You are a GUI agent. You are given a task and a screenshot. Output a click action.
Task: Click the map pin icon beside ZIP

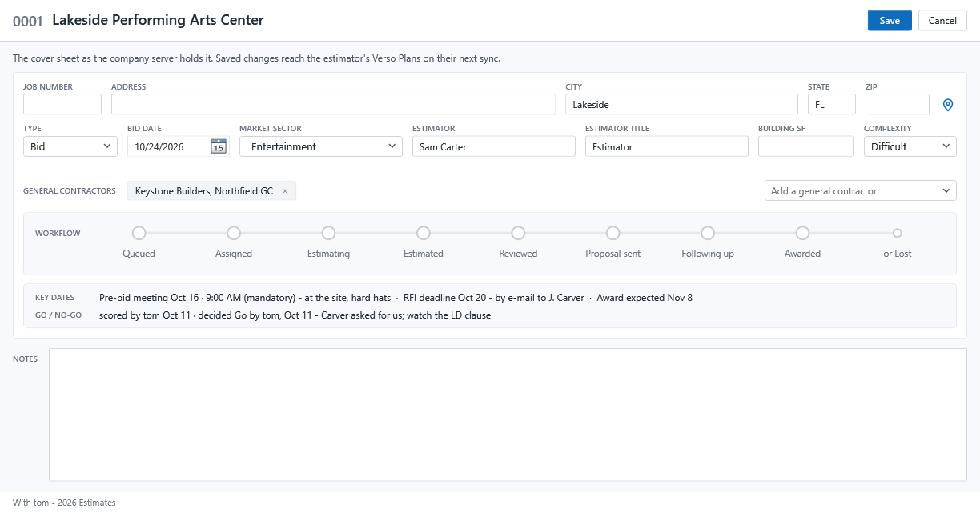[x=948, y=105]
